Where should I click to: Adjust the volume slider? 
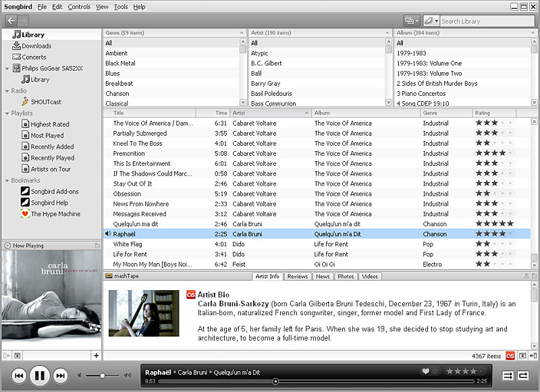point(103,376)
